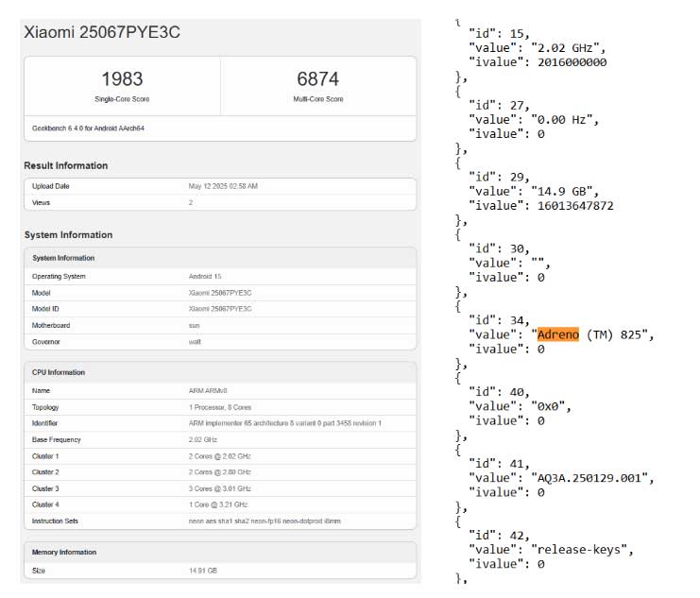The image size is (700, 598).
Task: Click the Governor row label
Action: point(45,342)
